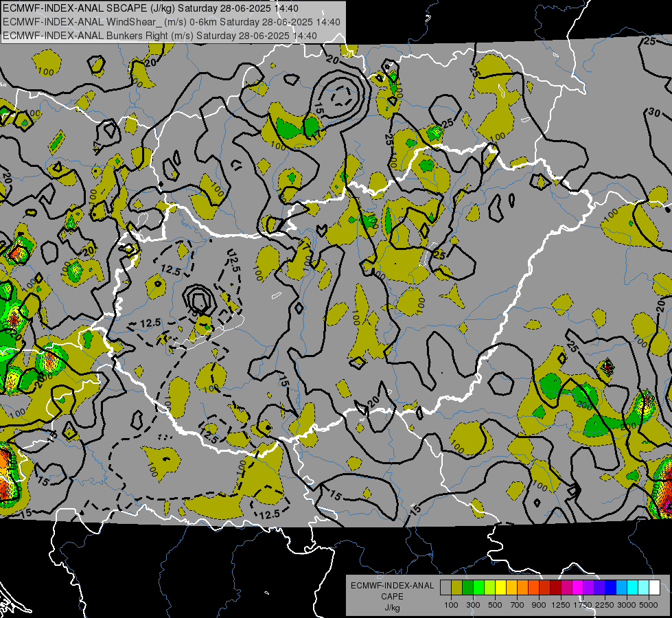Click the legend's 5000 tick label
672x618 pixels.
pyautogui.click(x=649, y=605)
